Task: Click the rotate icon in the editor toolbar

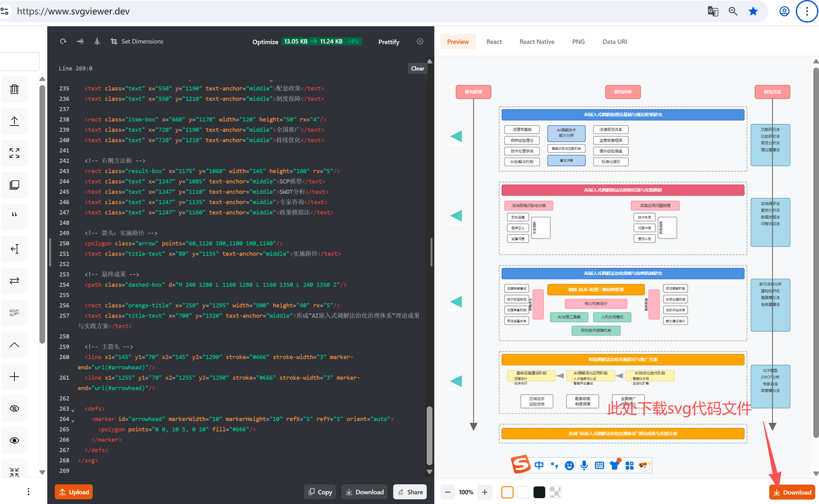Action: tap(63, 42)
